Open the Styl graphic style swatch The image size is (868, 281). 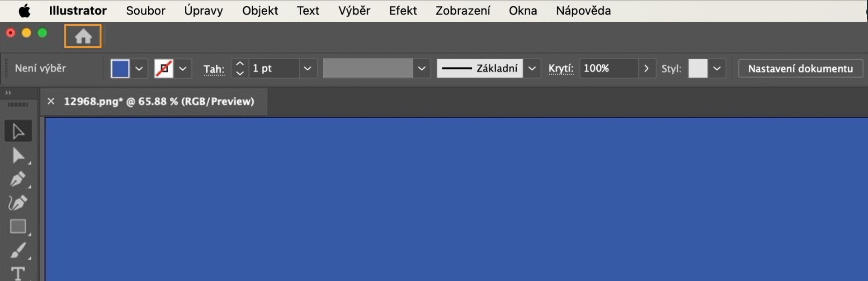(x=699, y=68)
